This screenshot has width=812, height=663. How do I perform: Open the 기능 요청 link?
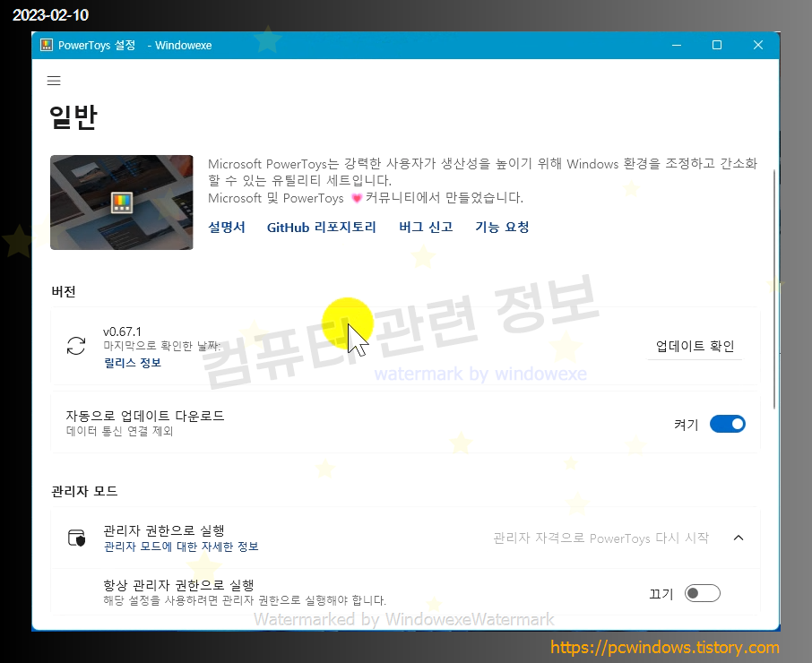(x=502, y=228)
